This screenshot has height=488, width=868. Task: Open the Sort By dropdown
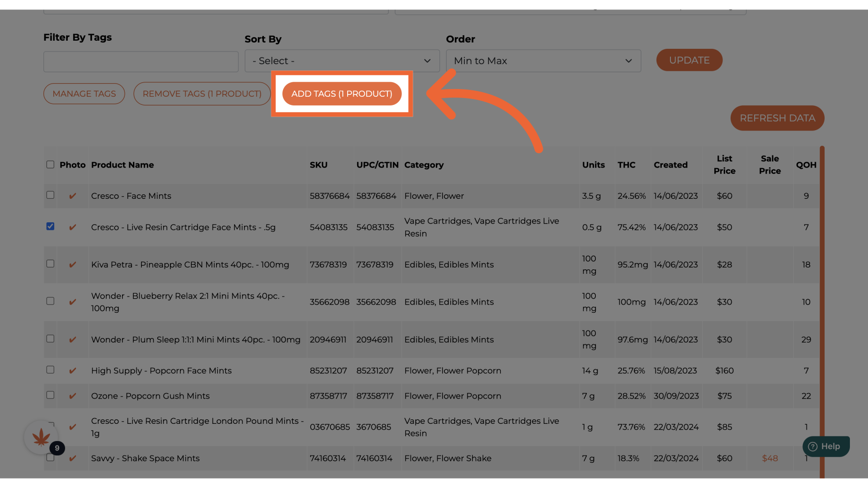[342, 61]
